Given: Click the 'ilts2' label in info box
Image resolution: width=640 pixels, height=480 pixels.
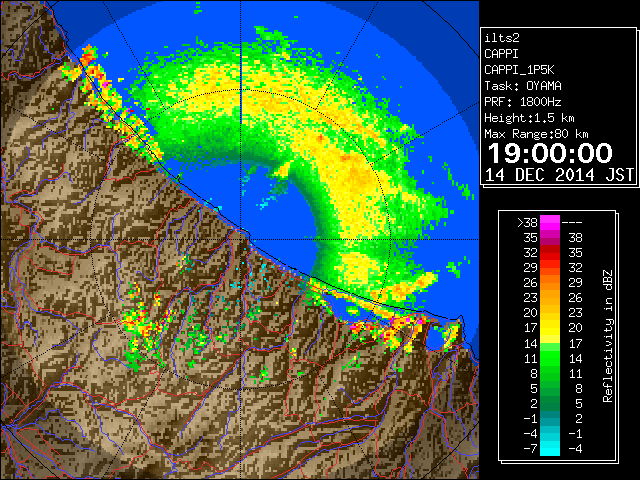Looking at the screenshot, I should point(502,38).
